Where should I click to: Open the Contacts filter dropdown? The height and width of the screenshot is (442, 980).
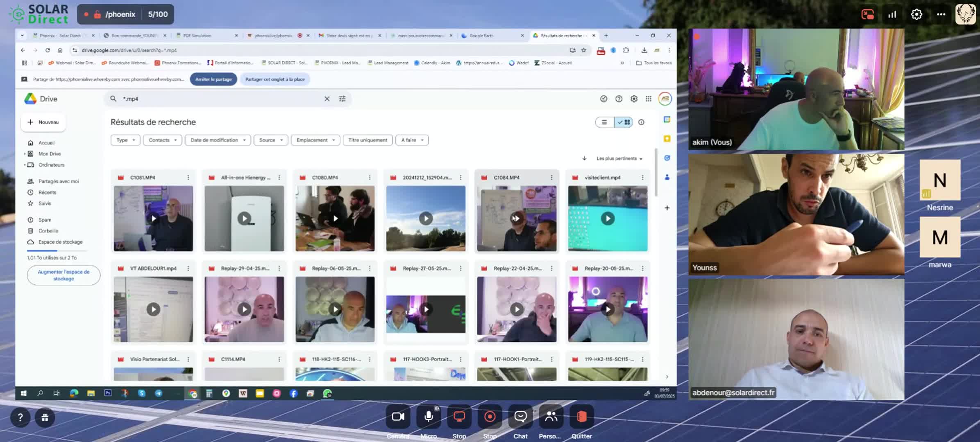pyautogui.click(x=163, y=140)
